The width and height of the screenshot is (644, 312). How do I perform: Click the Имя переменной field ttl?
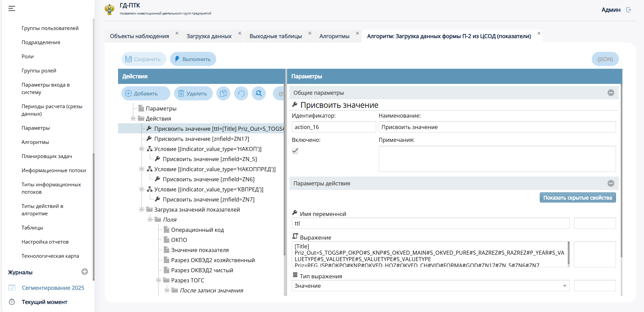tap(430, 223)
